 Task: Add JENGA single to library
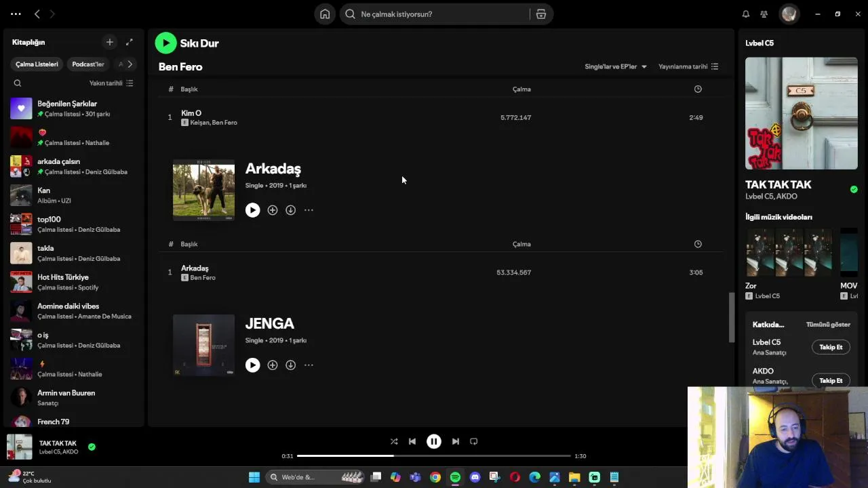tap(273, 365)
